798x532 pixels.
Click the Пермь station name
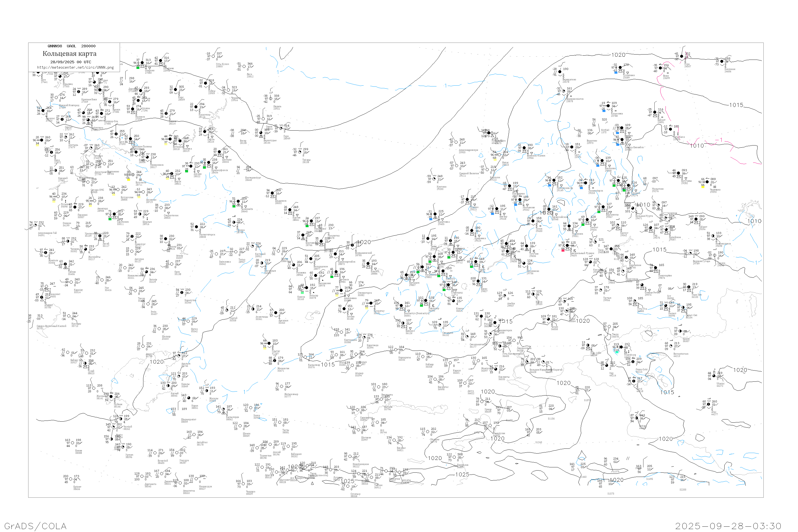tap(211, 139)
